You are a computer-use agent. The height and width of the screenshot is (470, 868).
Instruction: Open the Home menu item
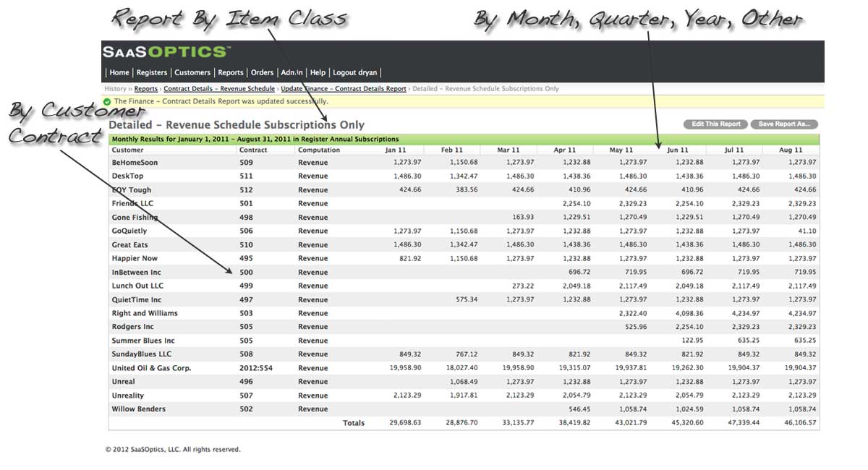coord(119,72)
